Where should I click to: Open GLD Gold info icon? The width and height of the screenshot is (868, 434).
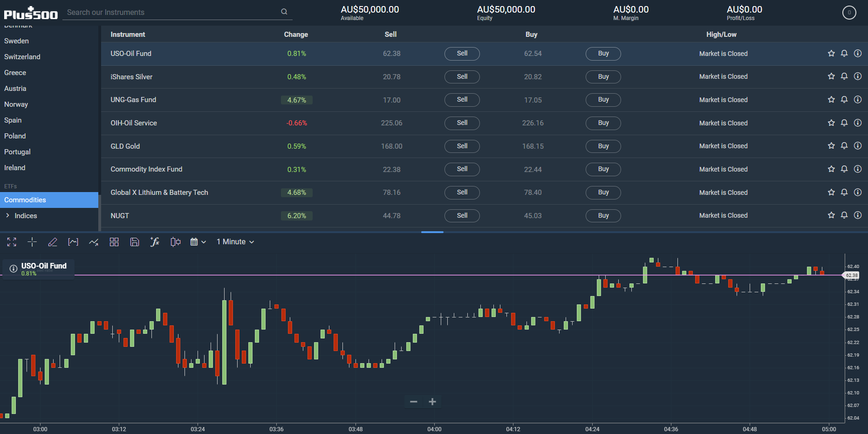[x=858, y=146]
